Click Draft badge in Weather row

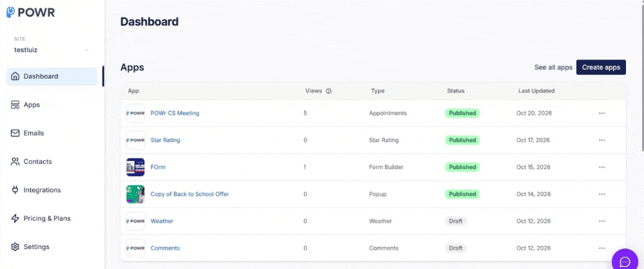455,221
